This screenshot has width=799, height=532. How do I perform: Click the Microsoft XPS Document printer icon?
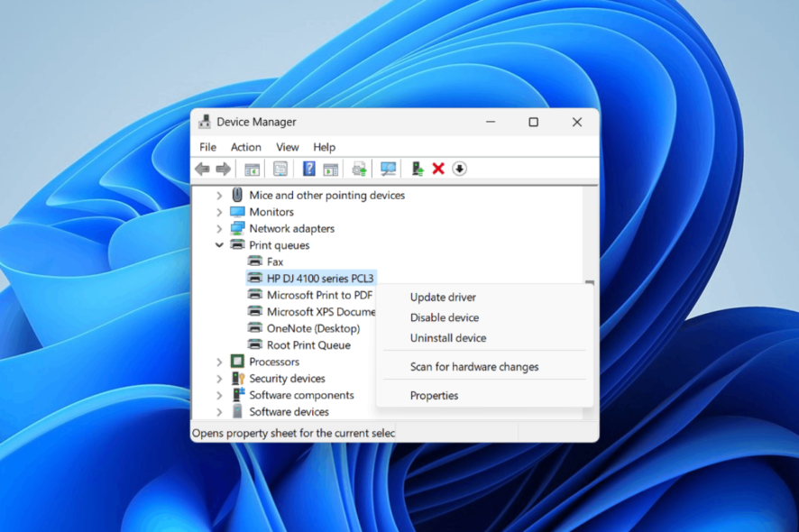click(255, 311)
